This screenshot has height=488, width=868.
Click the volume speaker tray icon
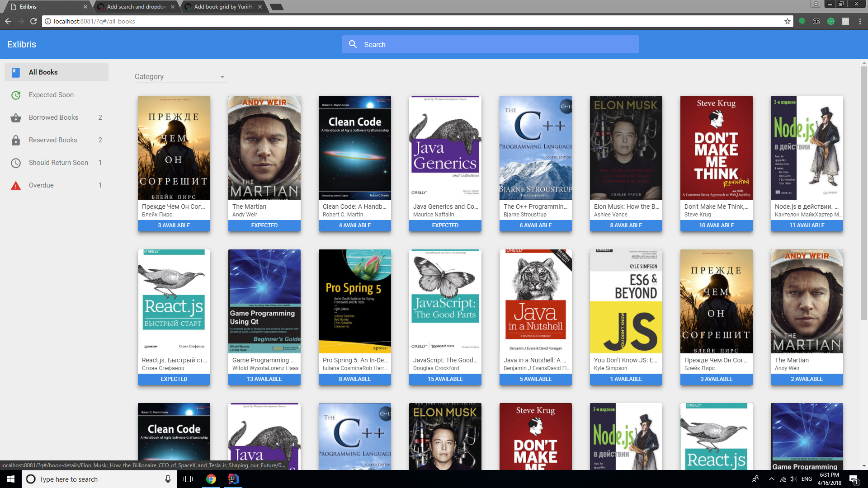(x=793, y=479)
